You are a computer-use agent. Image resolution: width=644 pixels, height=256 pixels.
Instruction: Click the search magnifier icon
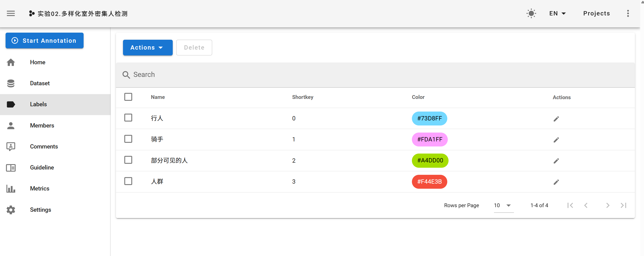tap(126, 75)
